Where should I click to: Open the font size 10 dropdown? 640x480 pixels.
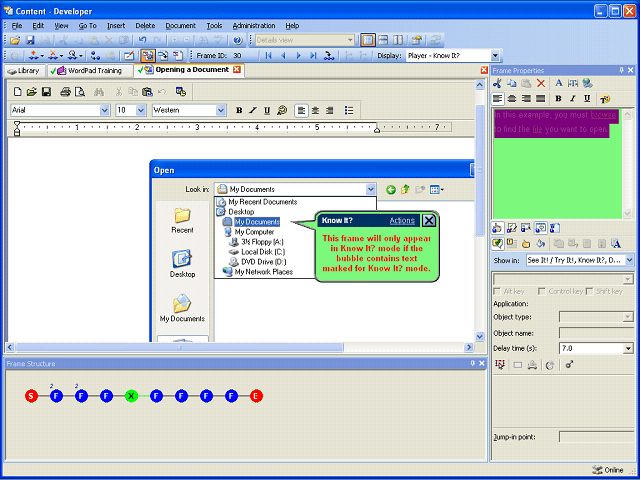click(x=141, y=110)
